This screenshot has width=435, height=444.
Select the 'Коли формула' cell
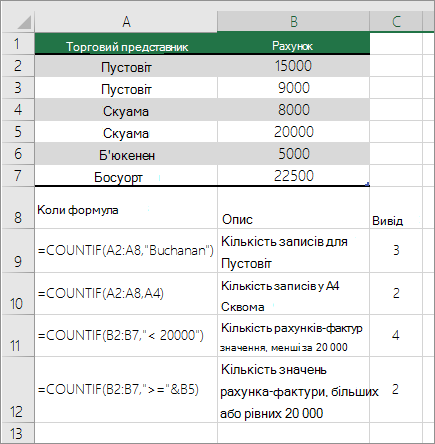(x=126, y=207)
